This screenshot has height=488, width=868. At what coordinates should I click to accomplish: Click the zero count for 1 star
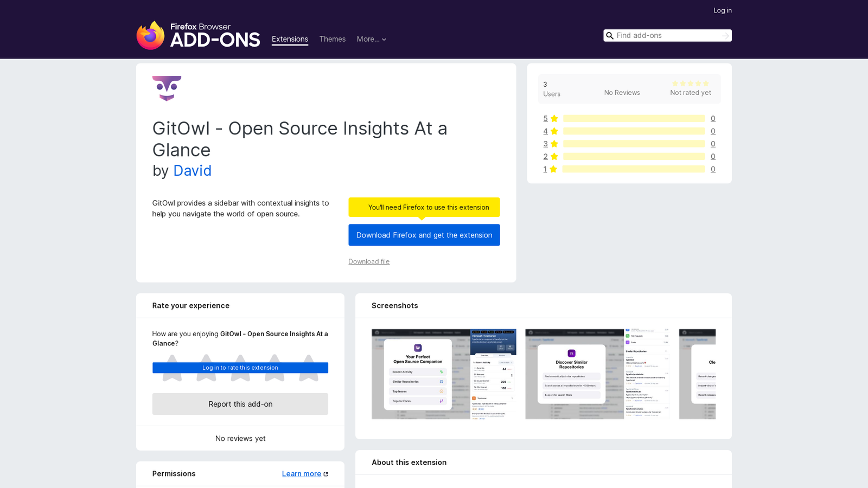[713, 169]
